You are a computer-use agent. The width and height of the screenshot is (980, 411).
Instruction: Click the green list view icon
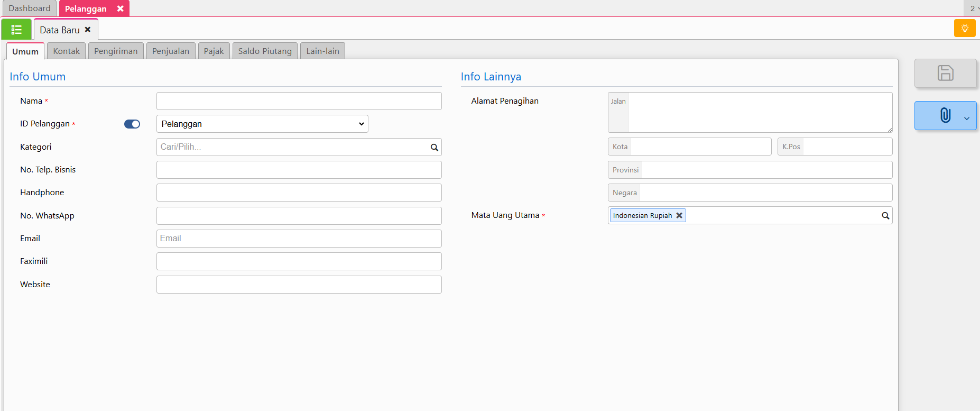click(16, 30)
